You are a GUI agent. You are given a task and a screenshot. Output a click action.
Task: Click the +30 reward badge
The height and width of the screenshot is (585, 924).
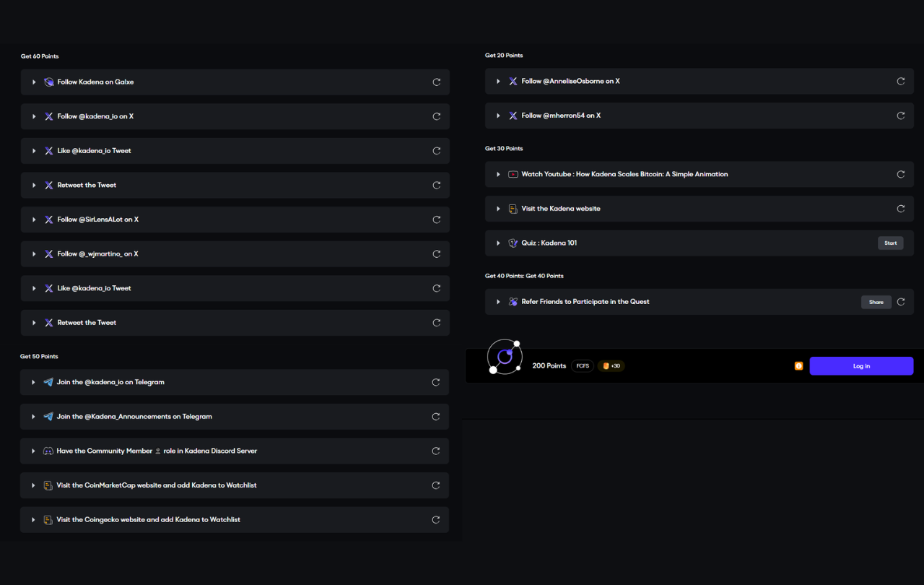(x=611, y=366)
